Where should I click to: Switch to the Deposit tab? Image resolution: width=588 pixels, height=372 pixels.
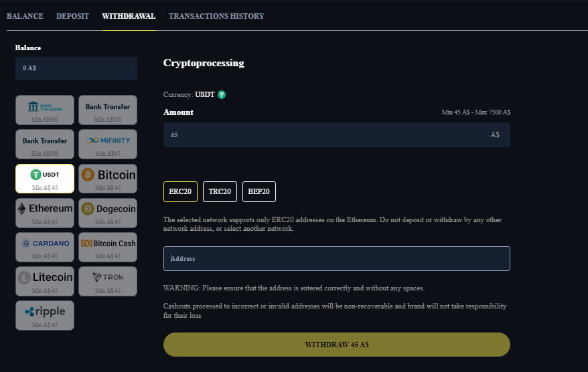[72, 16]
